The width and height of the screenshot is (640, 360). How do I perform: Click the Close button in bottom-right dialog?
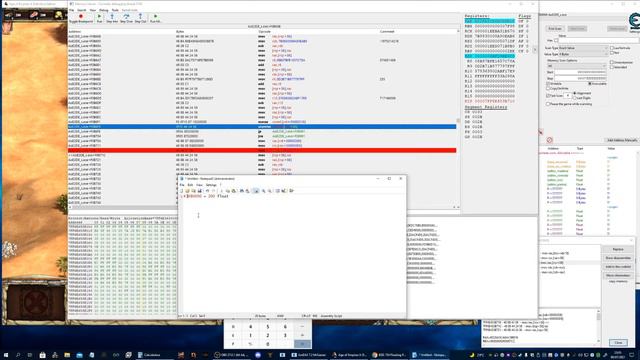pyautogui.click(x=618, y=343)
